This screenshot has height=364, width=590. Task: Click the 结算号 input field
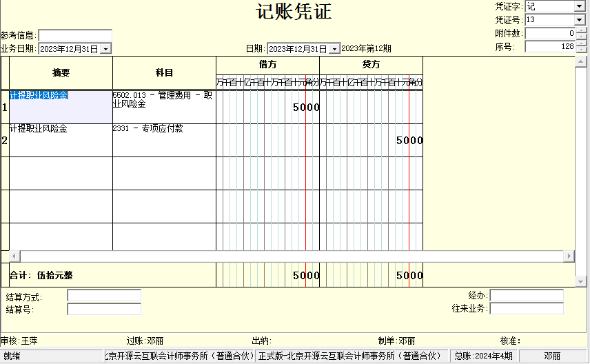(x=104, y=309)
